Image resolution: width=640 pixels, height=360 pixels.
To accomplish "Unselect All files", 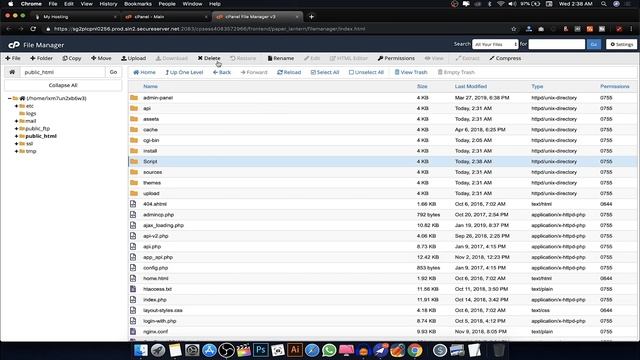I will (x=367, y=72).
